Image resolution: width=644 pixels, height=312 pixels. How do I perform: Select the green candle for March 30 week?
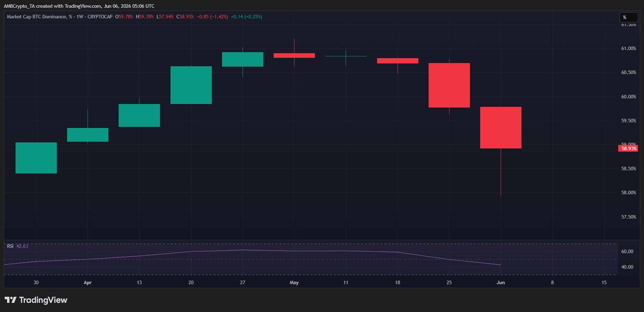coord(36,158)
